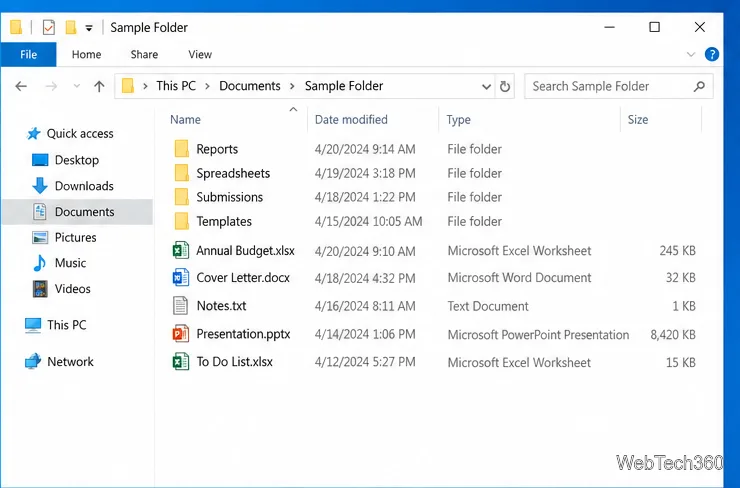Image resolution: width=740 pixels, height=488 pixels.
Task: Switch to the Home ribbon tab
Action: (x=86, y=55)
